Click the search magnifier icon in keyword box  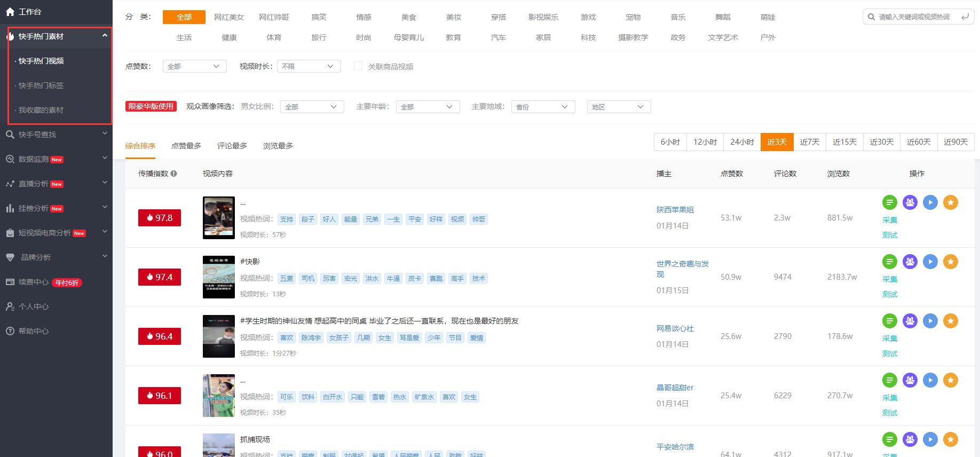[871, 17]
